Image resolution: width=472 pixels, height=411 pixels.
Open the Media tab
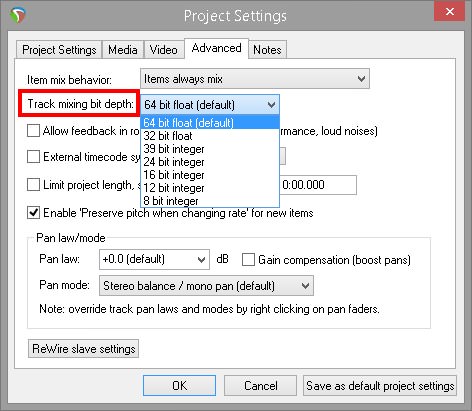tap(123, 50)
